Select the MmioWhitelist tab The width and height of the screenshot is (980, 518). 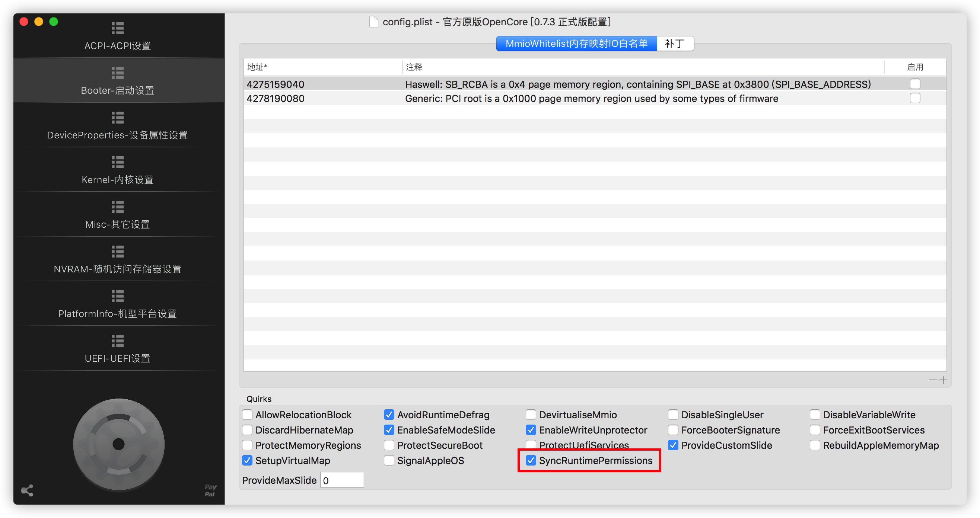coord(576,44)
